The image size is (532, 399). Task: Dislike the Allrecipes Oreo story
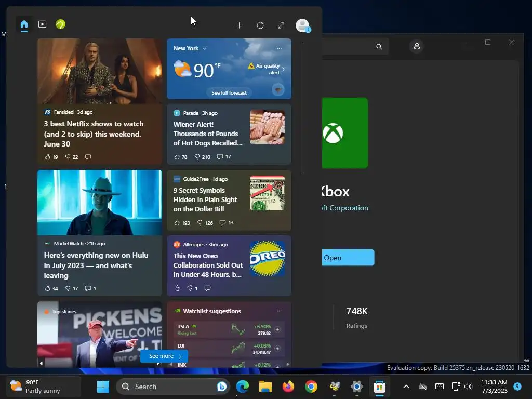(192, 288)
